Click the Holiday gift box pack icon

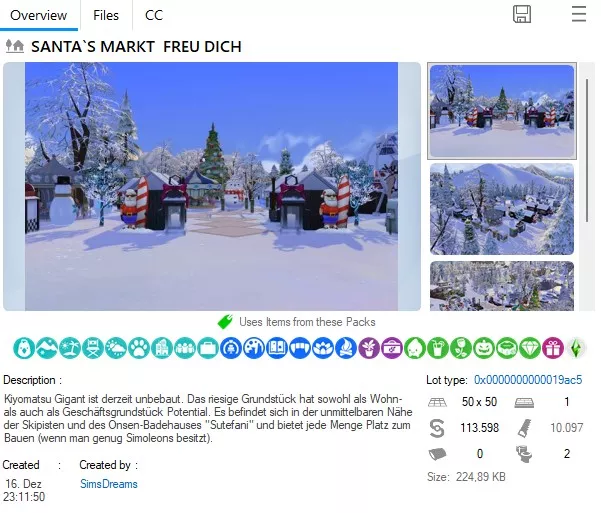(x=553, y=348)
